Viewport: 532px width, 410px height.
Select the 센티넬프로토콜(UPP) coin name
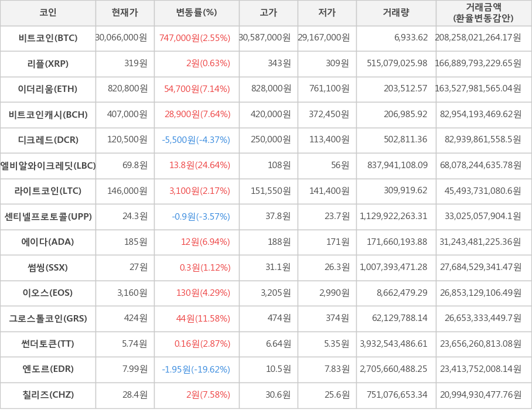pyautogui.click(x=48, y=217)
